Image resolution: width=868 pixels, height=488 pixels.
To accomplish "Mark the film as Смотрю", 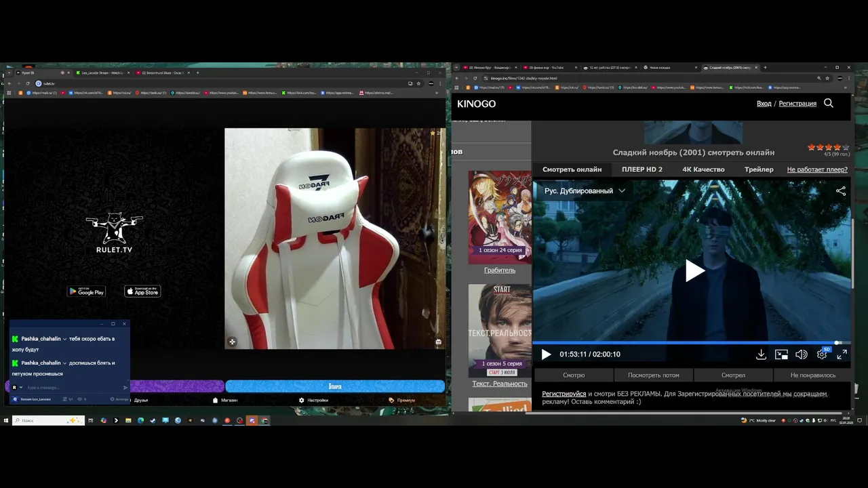I will (x=574, y=375).
